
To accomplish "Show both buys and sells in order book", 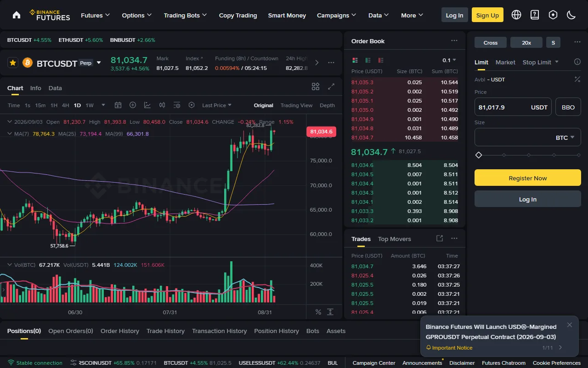I will click(x=355, y=60).
